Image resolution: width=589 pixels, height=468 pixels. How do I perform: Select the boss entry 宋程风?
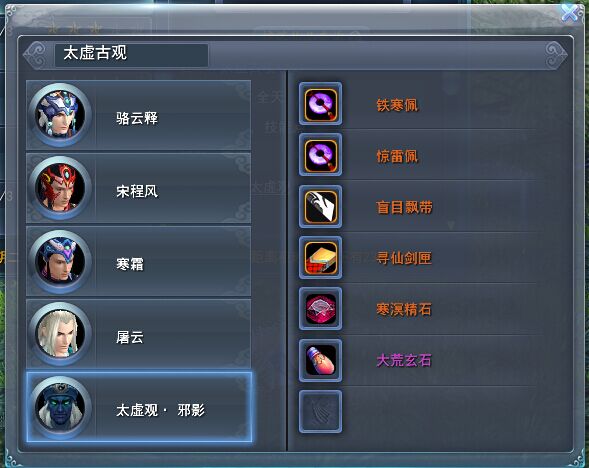point(139,188)
